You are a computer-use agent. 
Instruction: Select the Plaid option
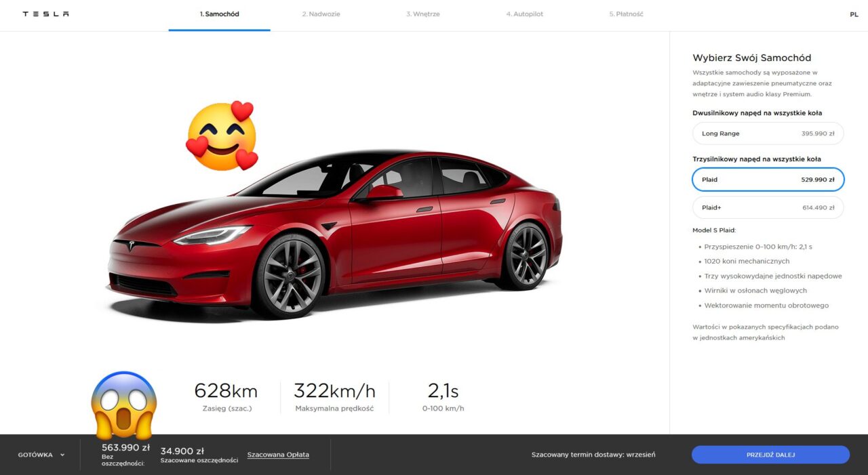[768, 180]
